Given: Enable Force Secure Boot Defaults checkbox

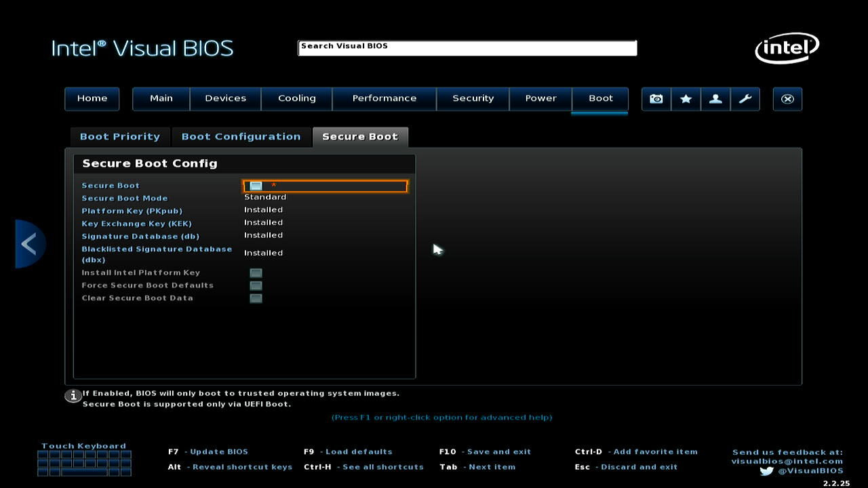Looking at the screenshot, I should click(x=256, y=285).
